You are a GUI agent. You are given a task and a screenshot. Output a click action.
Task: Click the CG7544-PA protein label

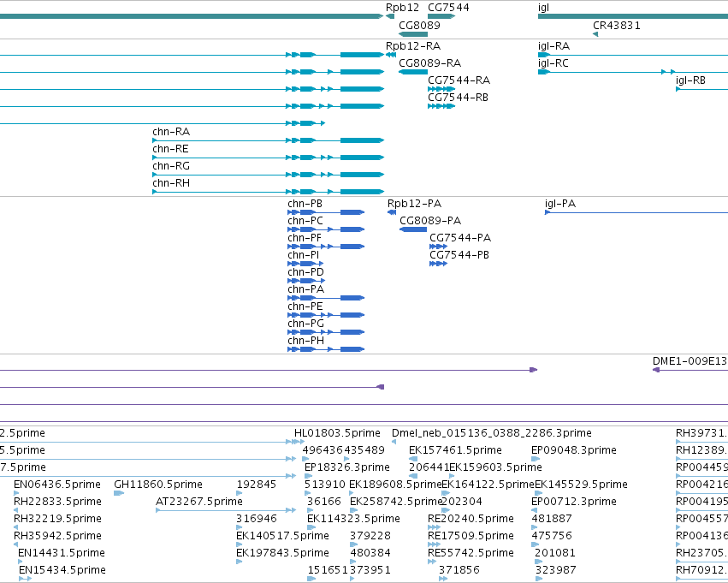coord(460,238)
